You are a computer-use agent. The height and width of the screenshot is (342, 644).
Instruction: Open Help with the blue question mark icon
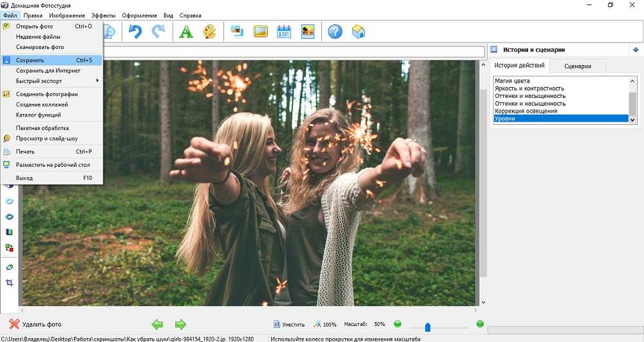(x=335, y=32)
